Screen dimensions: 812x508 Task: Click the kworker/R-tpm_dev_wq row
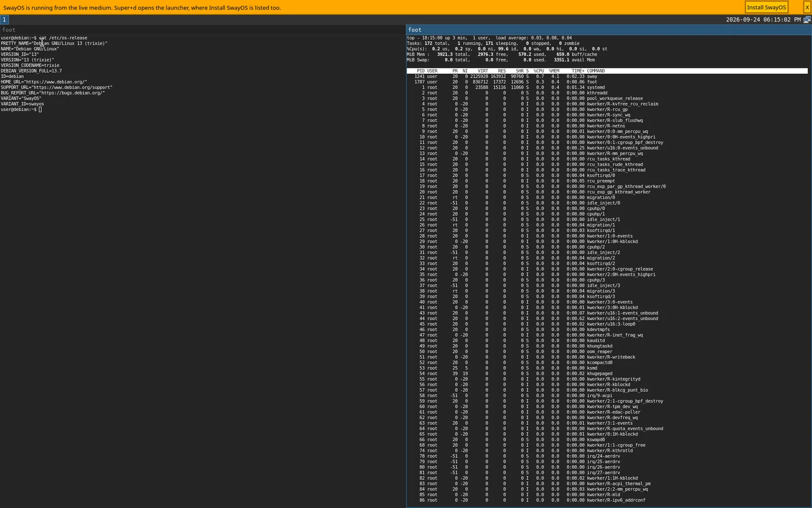point(607,407)
